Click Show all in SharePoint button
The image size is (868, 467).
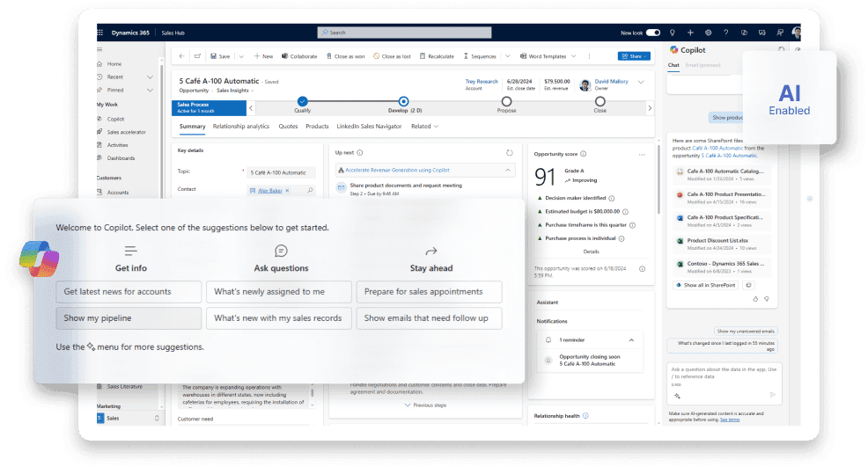click(706, 285)
